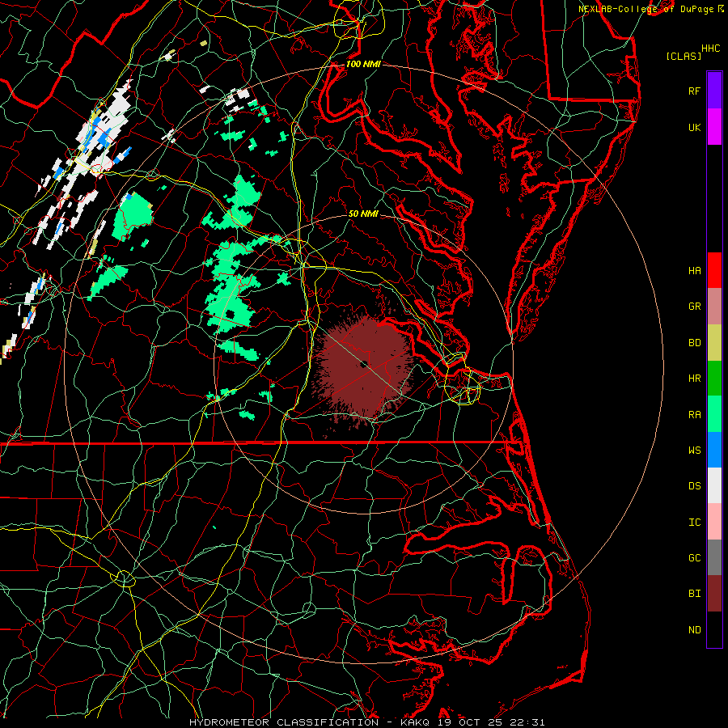Click the 'RA' legend label

click(x=694, y=414)
